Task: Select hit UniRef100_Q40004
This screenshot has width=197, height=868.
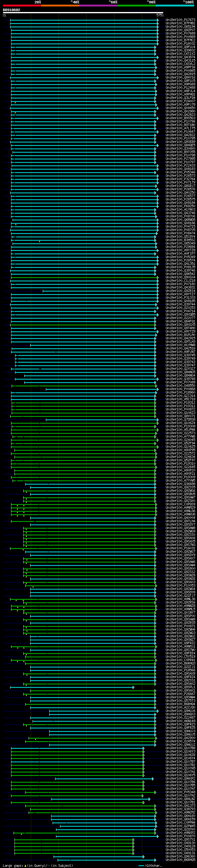Action: [x=180, y=518]
